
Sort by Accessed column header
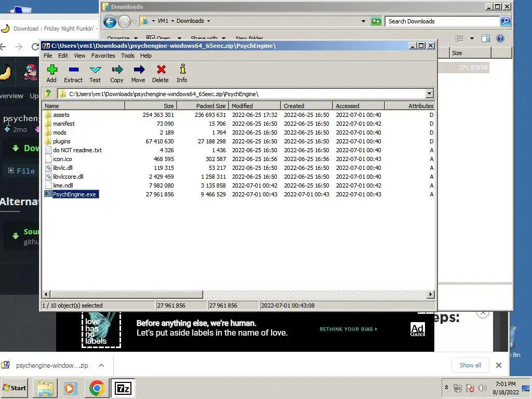tap(358, 106)
